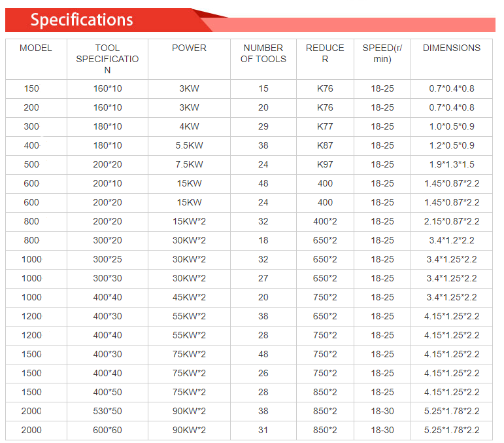504x443 pixels.
Task: Click reducer cell K77
Action: tap(325, 126)
